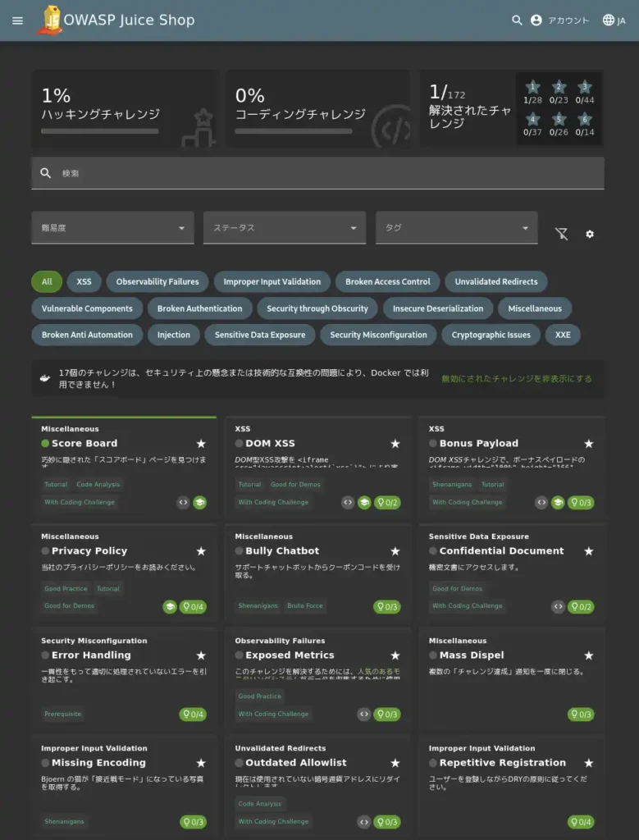
Task: Show Bully Chatbot hints 0/3
Action: [387, 607]
